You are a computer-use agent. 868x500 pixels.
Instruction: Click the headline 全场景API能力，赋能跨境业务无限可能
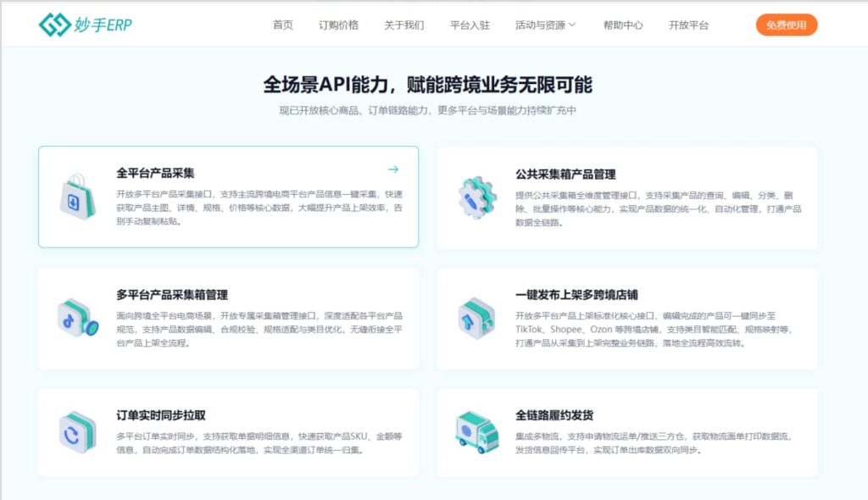427,85
